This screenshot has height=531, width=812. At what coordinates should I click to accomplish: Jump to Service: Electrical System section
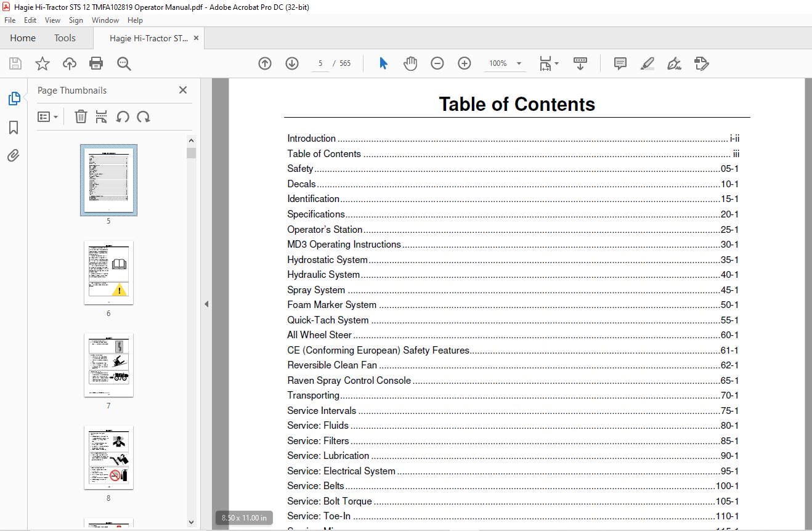[513, 471]
